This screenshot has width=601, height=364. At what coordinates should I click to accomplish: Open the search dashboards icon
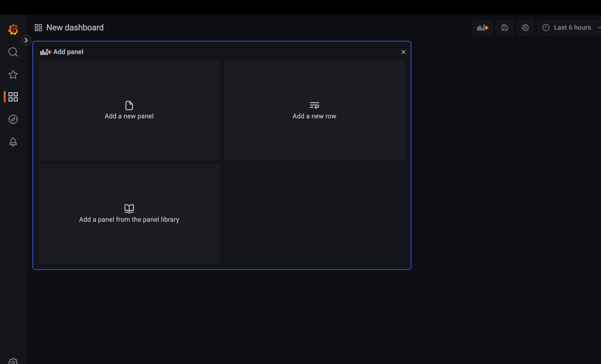point(13,52)
